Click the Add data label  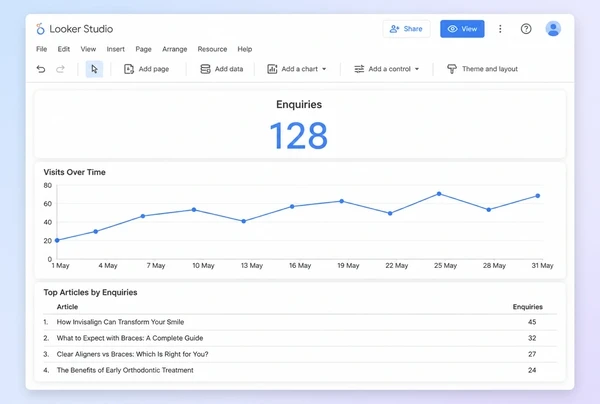coord(229,69)
